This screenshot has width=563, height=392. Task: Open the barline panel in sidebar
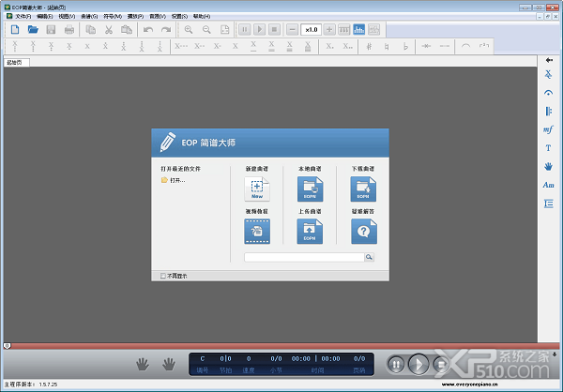point(549,112)
